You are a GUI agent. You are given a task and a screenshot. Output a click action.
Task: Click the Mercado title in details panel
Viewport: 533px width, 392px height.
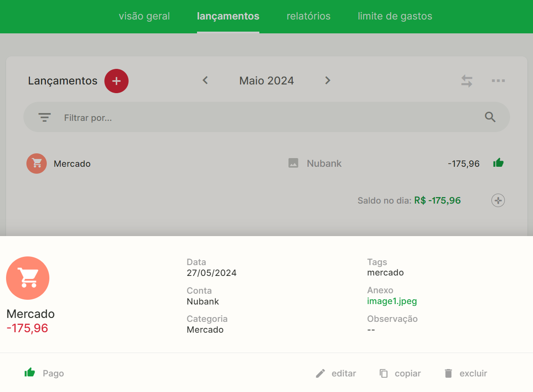pos(31,314)
